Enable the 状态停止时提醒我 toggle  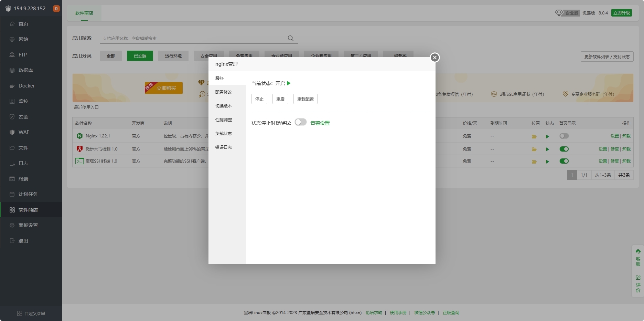click(300, 122)
